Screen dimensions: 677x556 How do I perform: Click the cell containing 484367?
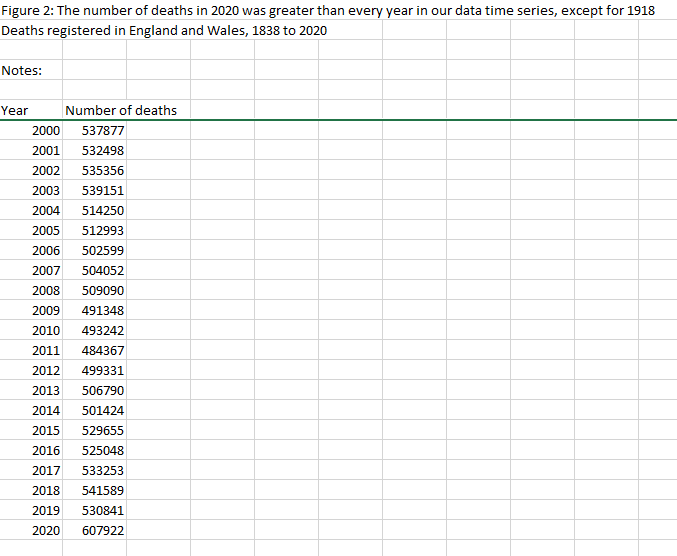(103, 350)
